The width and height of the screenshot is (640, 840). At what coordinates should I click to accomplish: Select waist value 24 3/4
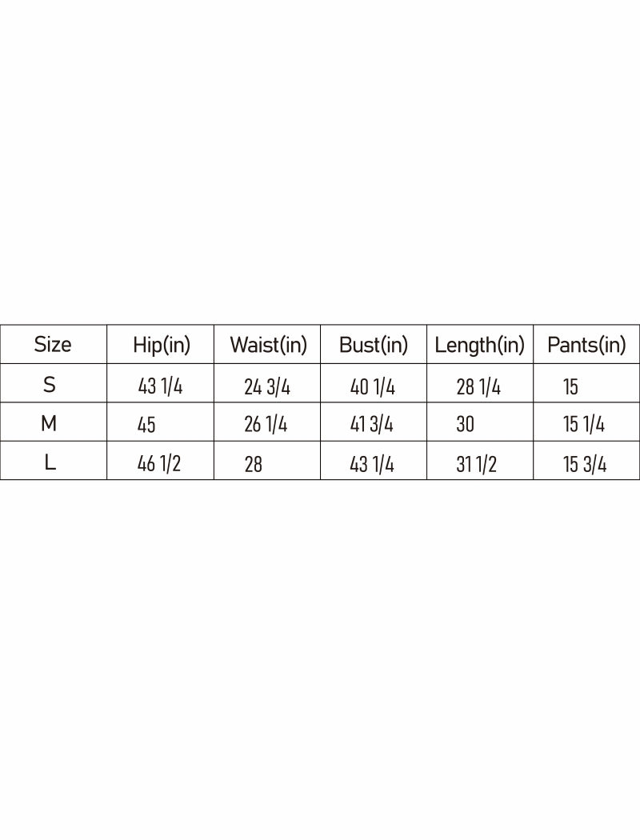point(267,387)
